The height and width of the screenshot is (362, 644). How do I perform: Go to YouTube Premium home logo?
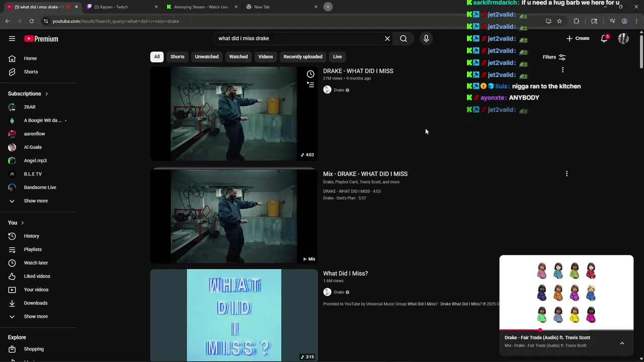[41, 39]
